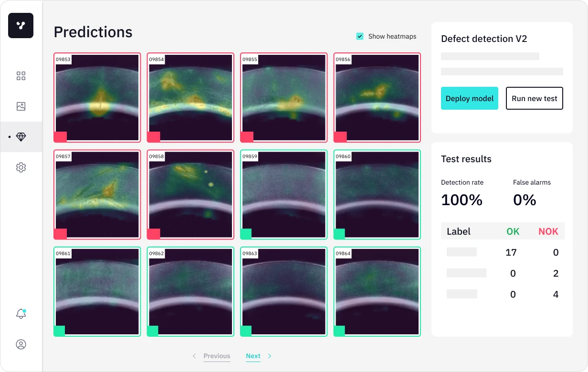
Task: Click the app logo in sidebar
Action: pos(21,25)
